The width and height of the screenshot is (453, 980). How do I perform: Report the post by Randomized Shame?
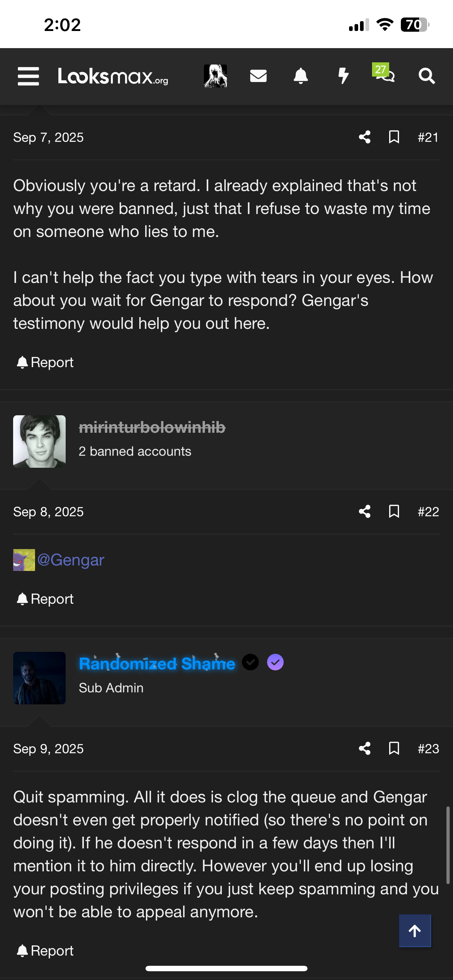pyautogui.click(x=45, y=951)
